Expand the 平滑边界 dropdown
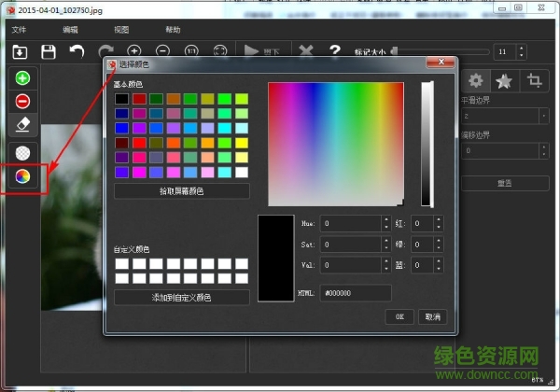The width and height of the screenshot is (560, 392). [543, 116]
